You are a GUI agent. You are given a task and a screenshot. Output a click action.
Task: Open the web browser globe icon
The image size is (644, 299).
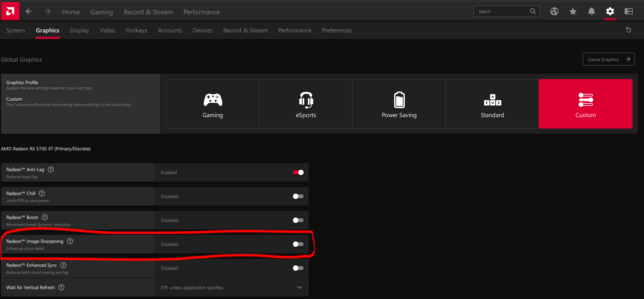pos(554,11)
